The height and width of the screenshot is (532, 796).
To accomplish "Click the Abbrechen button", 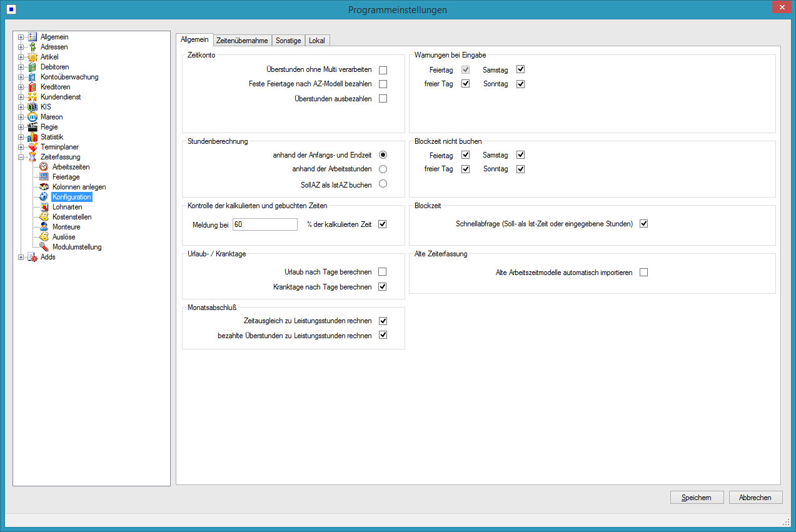I will (x=755, y=498).
